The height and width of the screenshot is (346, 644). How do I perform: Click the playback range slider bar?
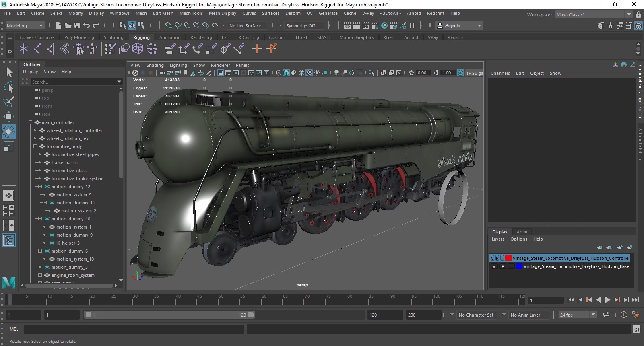169,315
